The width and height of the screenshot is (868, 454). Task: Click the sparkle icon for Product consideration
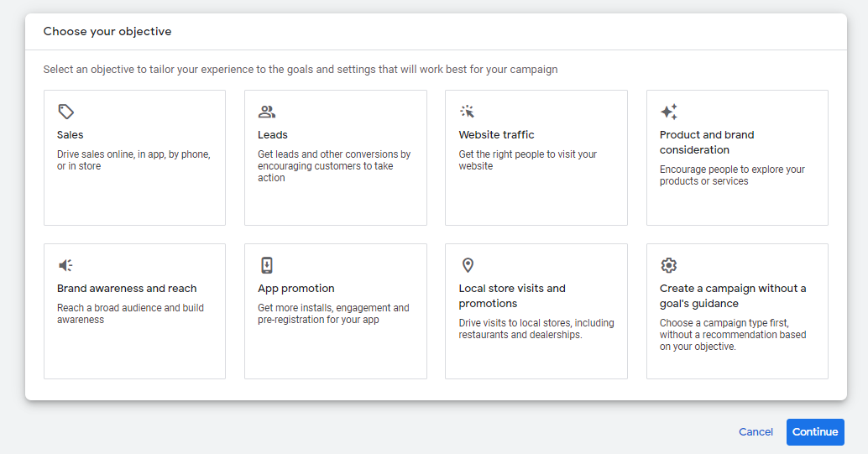(x=669, y=112)
